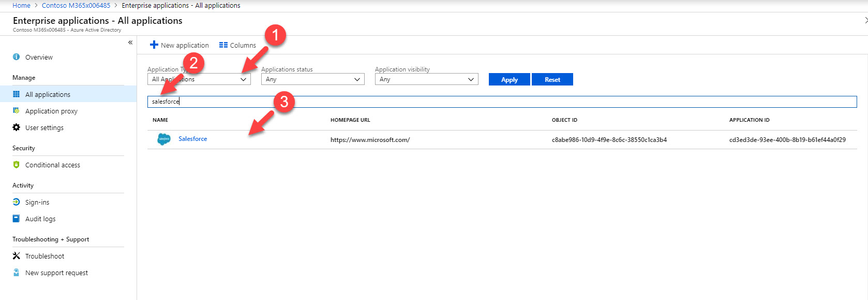868x300 pixels.
Task: Sort by HOMEPAGE URL column header
Action: pyautogui.click(x=350, y=120)
